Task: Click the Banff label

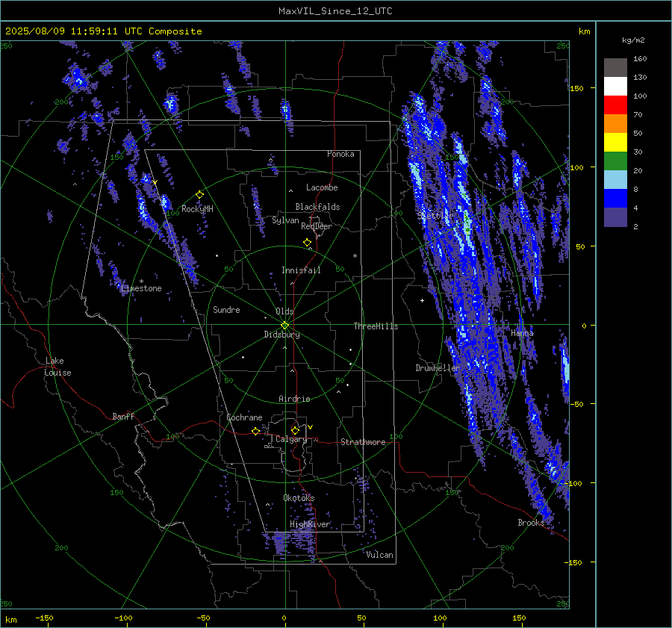Action: pyautogui.click(x=123, y=417)
